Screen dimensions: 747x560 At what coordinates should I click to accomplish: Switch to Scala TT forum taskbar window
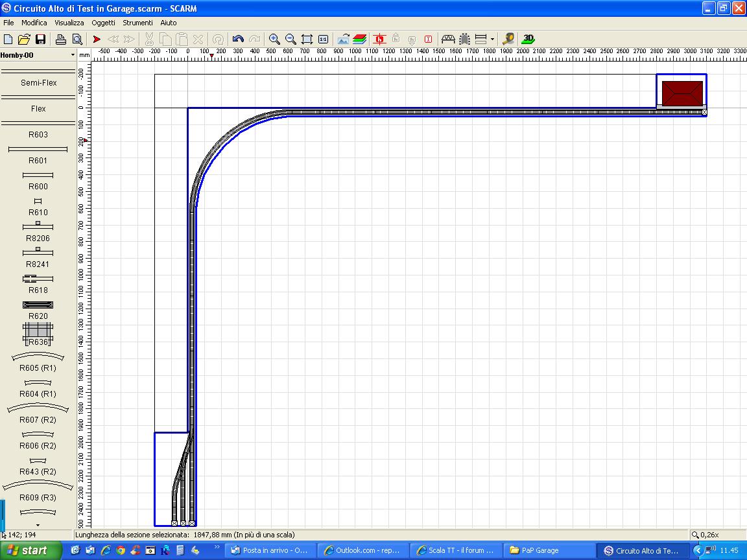456,550
